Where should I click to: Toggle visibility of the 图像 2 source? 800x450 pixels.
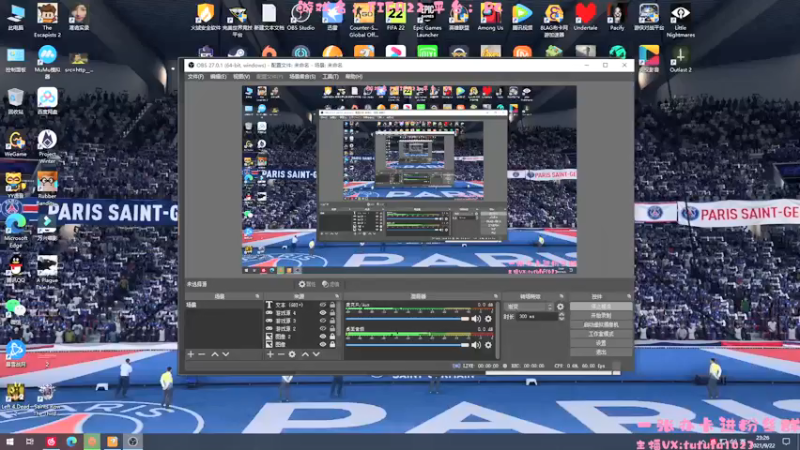pyautogui.click(x=322, y=337)
